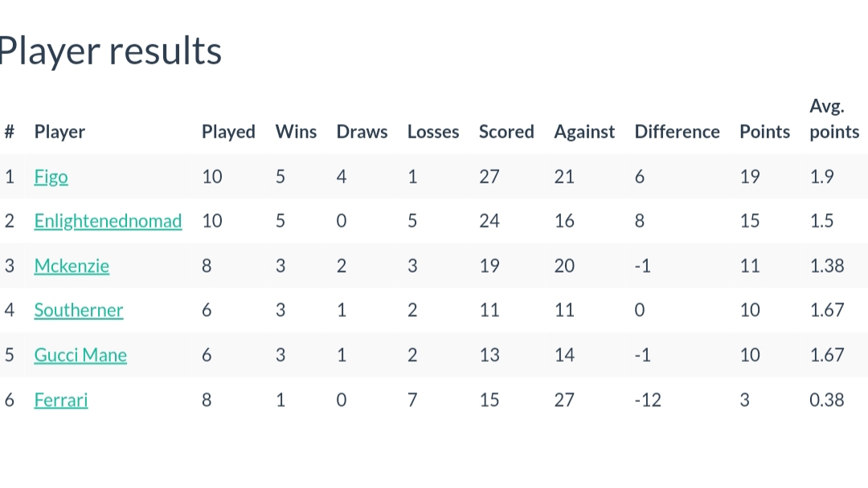Click the Played column header
Viewport: 868px width, 488px height.
pyautogui.click(x=228, y=132)
